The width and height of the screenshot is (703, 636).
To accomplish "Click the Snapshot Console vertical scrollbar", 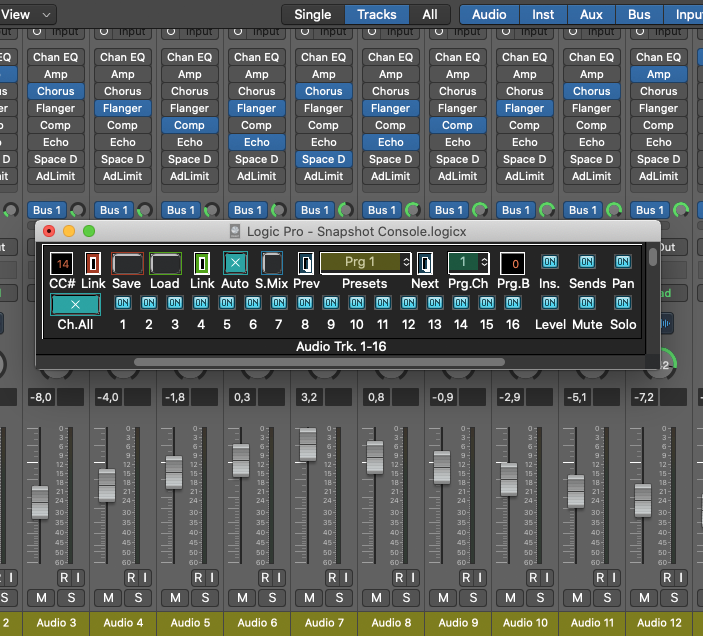I will 653,256.
